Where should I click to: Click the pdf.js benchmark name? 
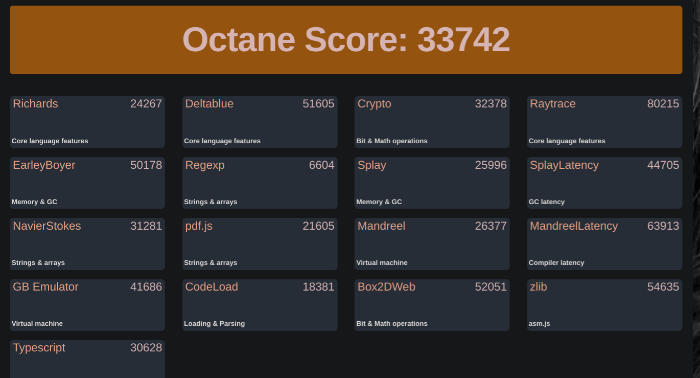click(x=199, y=226)
